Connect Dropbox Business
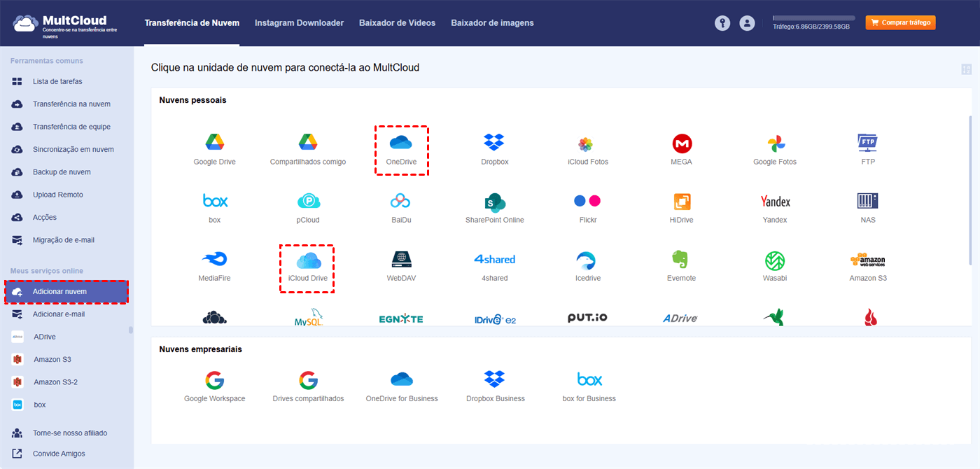The width and height of the screenshot is (980, 469). coord(495,386)
